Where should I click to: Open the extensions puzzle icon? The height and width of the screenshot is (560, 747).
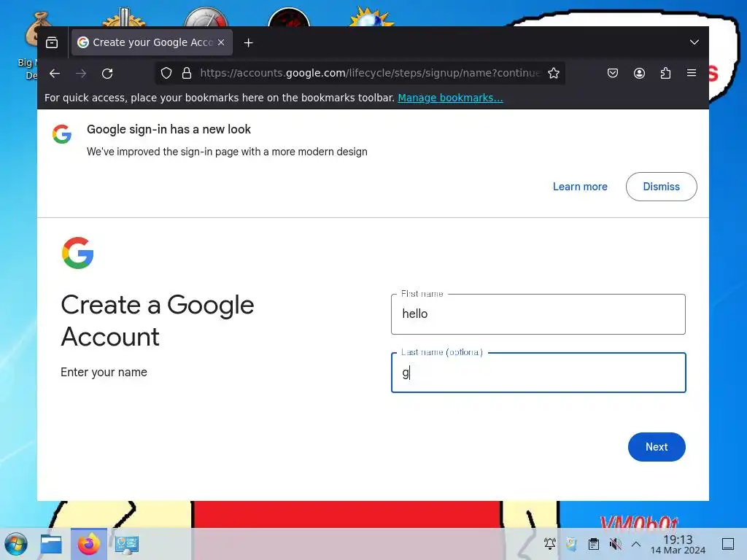pyautogui.click(x=665, y=73)
